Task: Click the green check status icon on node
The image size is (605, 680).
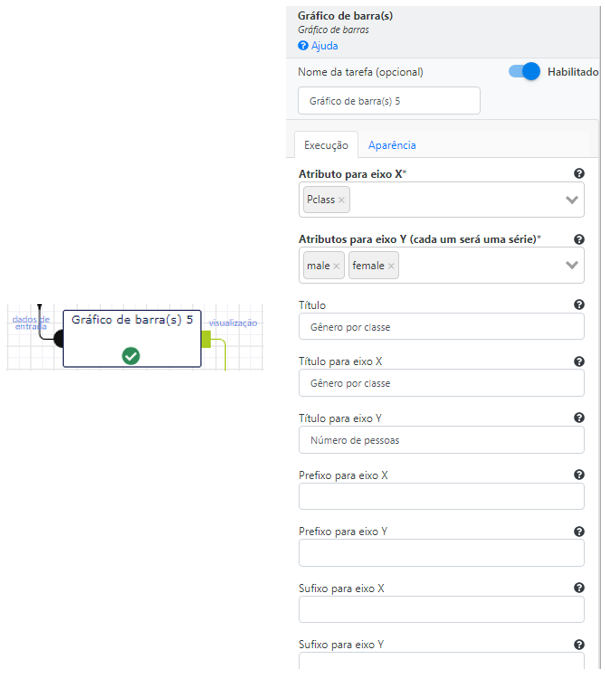Action: point(131,356)
